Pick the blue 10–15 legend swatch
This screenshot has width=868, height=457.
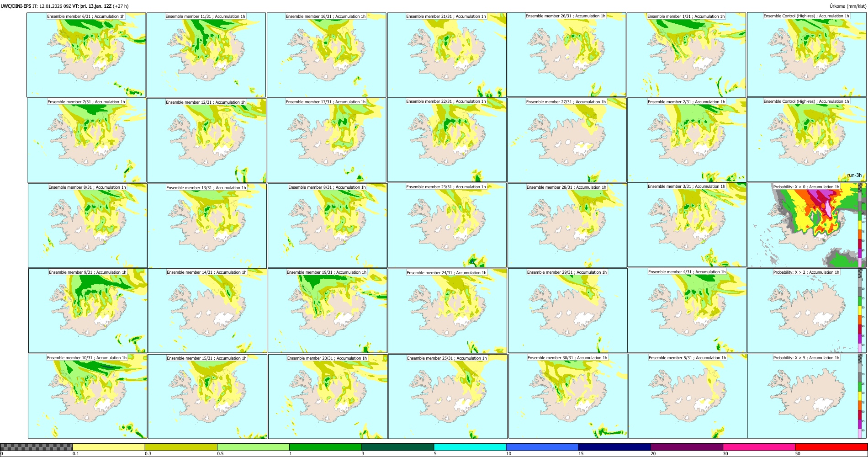pos(542,447)
